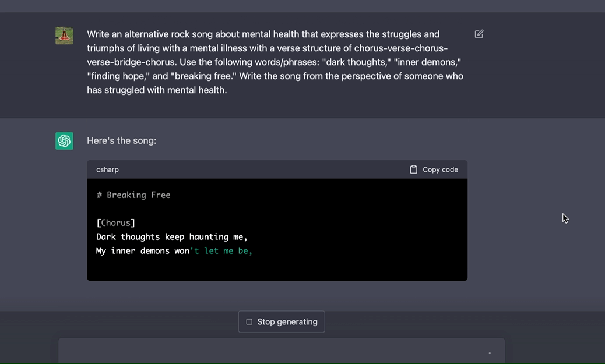Click the words "chorus-verse-chorus-" in the prompt
605x364 pixels.
click(x=400, y=48)
